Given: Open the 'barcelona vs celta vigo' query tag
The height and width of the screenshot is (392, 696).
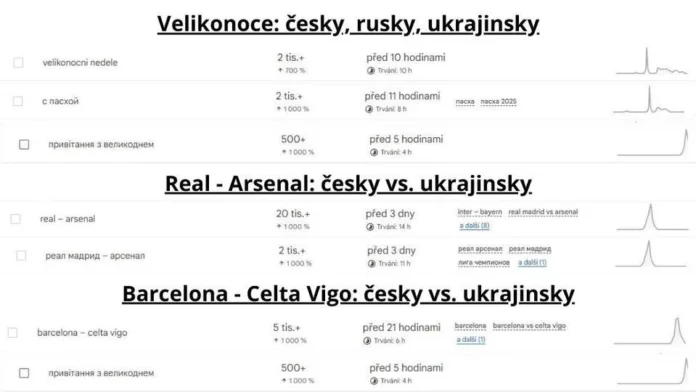Looking at the screenshot, I should [x=529, y=326].
